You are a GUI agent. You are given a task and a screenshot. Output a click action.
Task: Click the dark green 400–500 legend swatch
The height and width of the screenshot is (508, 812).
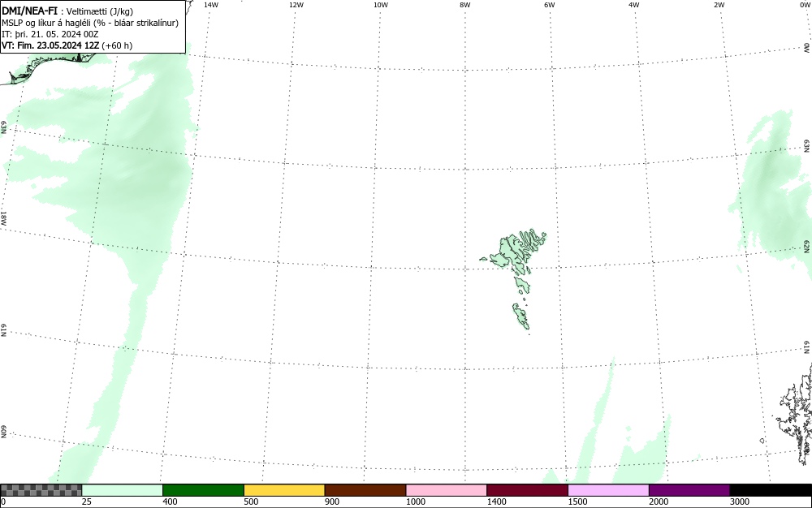pos(203,490)
